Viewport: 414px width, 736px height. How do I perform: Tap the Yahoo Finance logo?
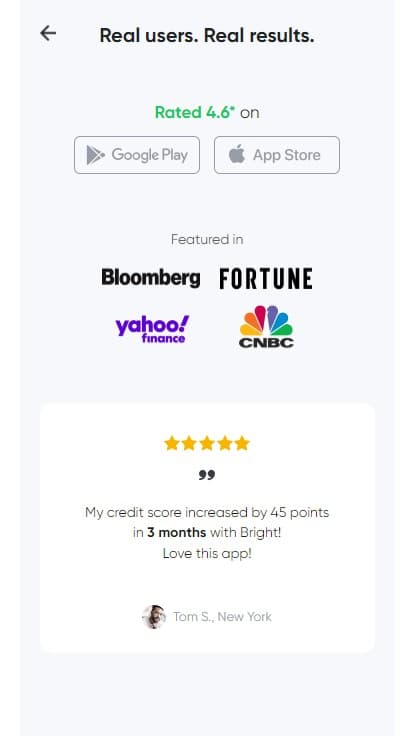(x=152, y=329)
